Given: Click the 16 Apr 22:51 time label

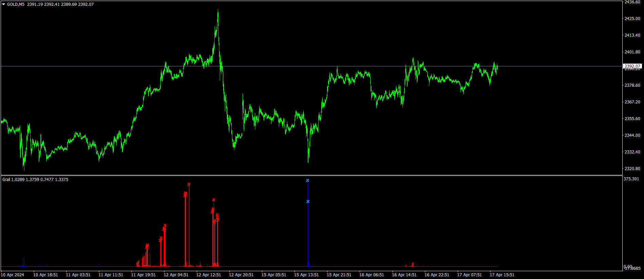Looking at the screenshot, I should (437, 275).
